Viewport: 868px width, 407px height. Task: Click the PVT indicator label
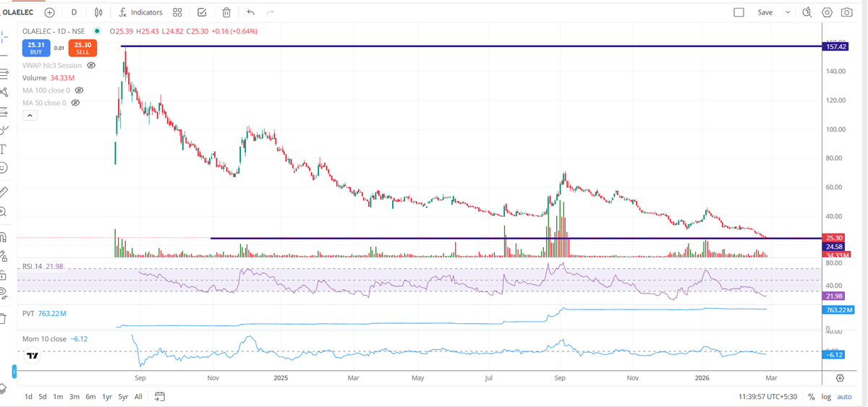point(28,314)
